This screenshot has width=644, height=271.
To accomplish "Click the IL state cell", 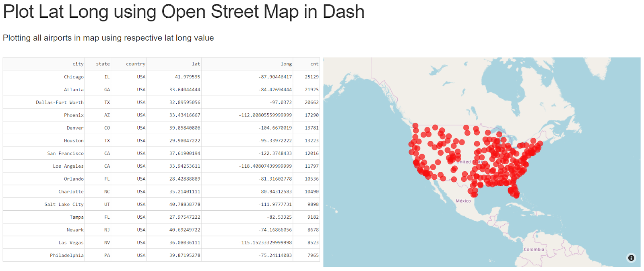I will click(98, 77).
